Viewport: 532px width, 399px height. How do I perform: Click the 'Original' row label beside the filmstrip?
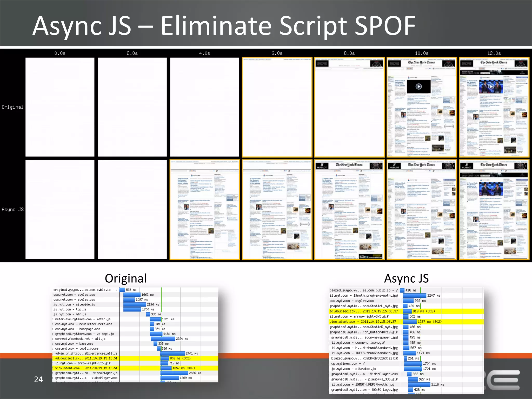coord(12,107)
